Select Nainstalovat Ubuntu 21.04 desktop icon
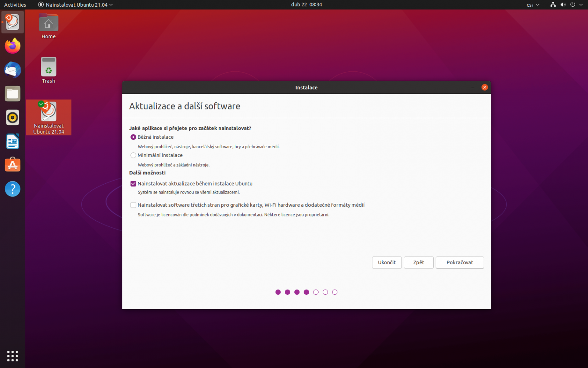This screenshot has width=588, height=368. (49, 117)
